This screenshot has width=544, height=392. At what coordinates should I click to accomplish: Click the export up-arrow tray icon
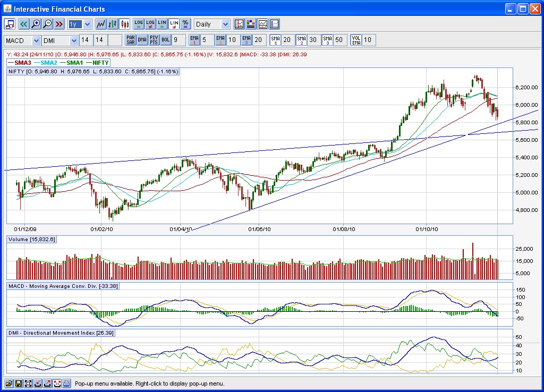(47, 384)
